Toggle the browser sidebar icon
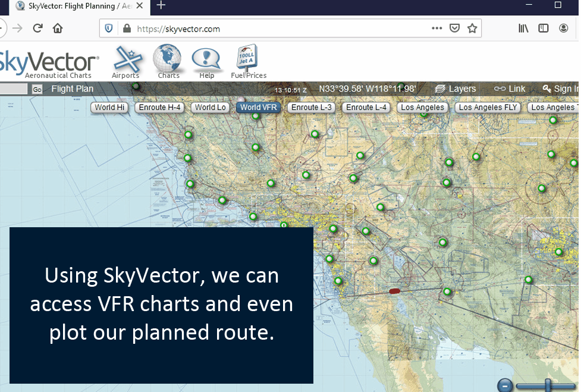The image size is (581, 392). (543, 28)
